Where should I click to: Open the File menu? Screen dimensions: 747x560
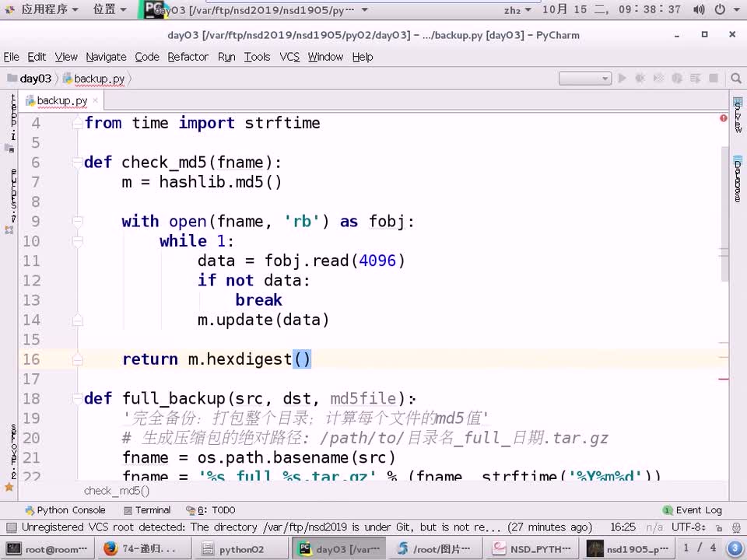click(x=12, y=57)
